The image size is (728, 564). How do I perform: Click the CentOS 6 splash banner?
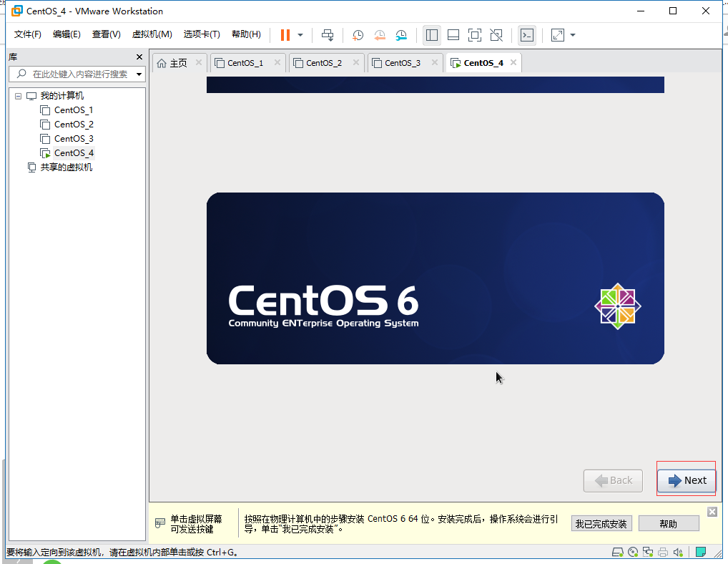click(x=435, y=278)
